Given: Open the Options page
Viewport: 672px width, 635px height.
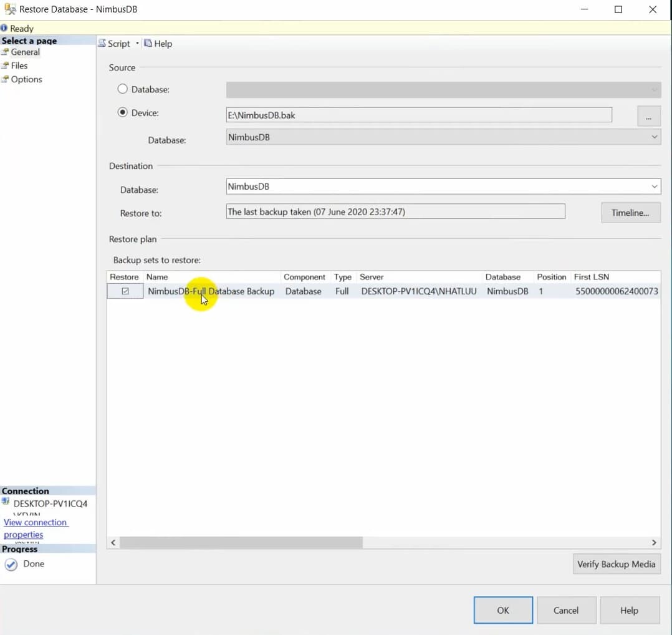Looking at the screenshot, I should click(25, 79).
